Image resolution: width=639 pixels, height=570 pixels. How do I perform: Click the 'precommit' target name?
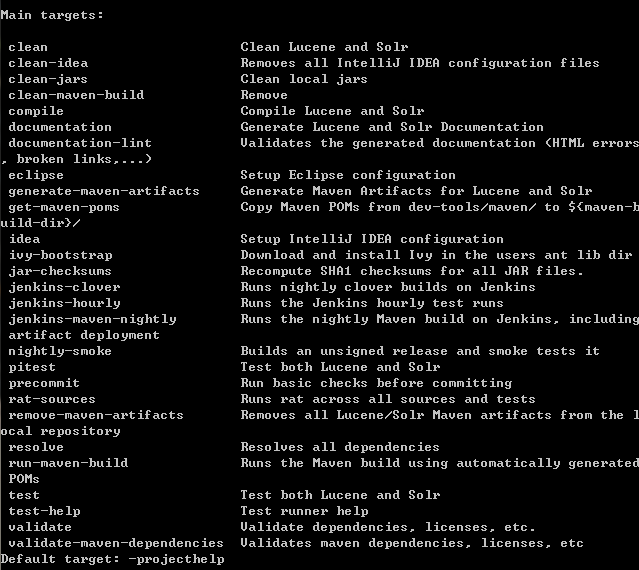point(44,383)
